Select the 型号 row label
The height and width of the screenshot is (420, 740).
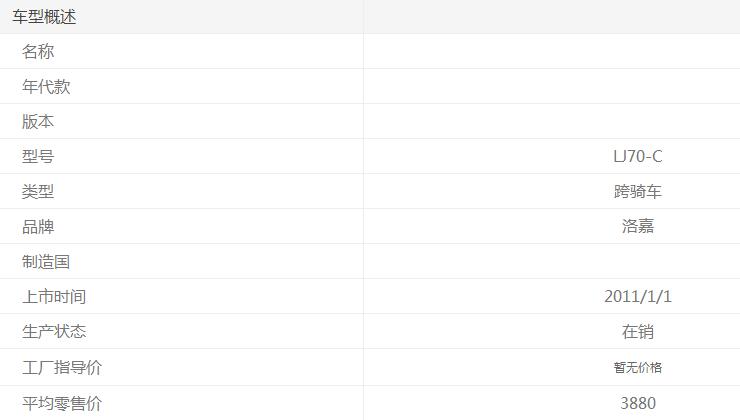click(38, 157)
